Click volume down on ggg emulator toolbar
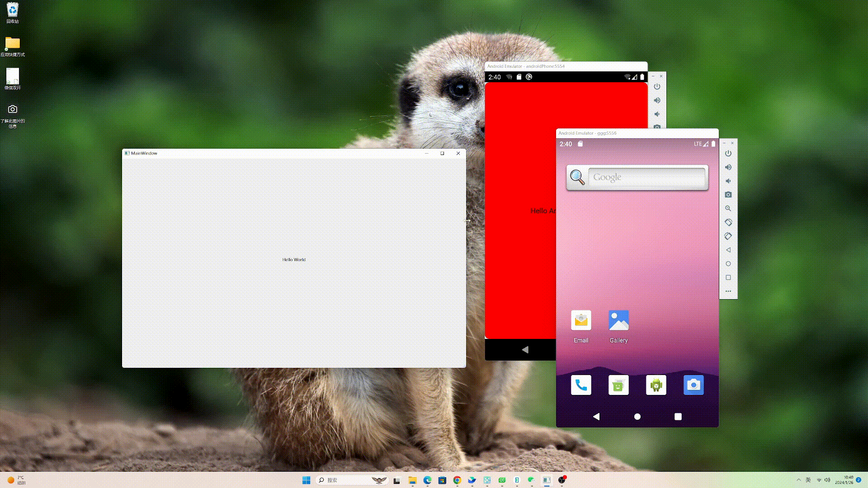868x488 pixels. 728,181
